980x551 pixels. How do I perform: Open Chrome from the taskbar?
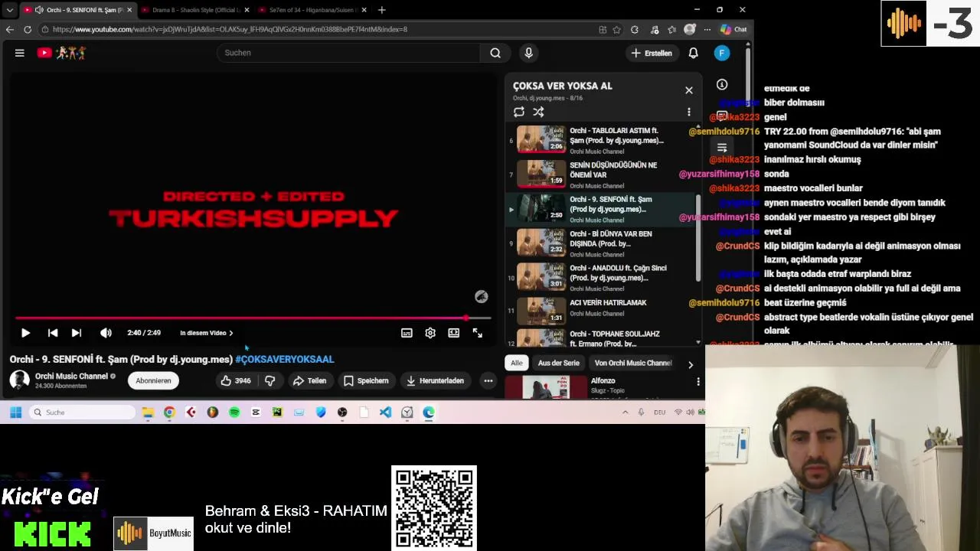169,412
